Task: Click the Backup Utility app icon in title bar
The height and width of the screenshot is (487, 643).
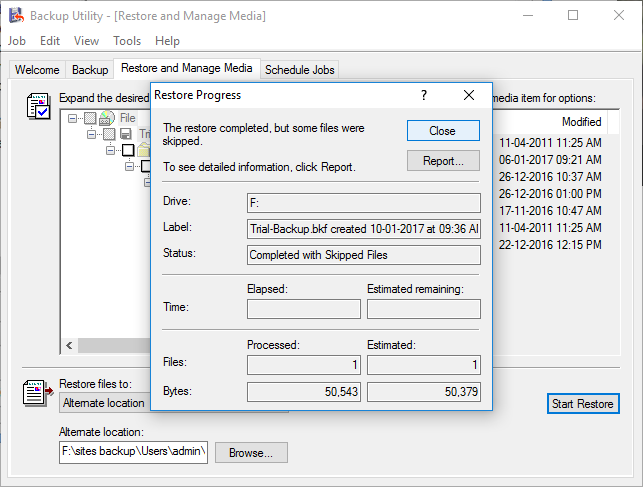Action: 17,16
